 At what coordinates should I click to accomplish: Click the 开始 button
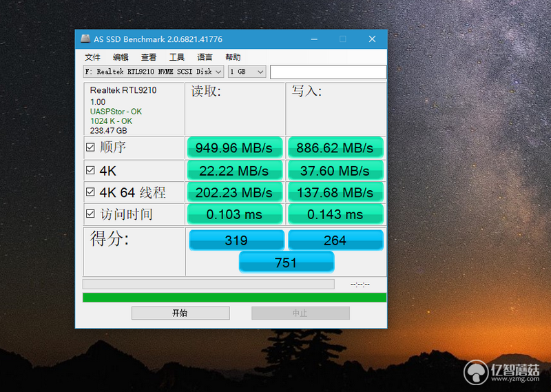[180, 313]
